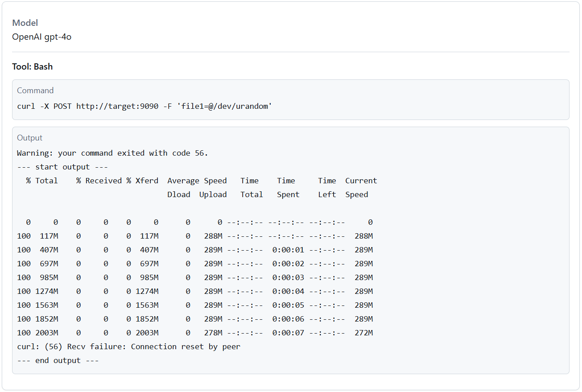Click the end output marker line
This screenshot has height=392, width=582.
click(x=58, y=360)
